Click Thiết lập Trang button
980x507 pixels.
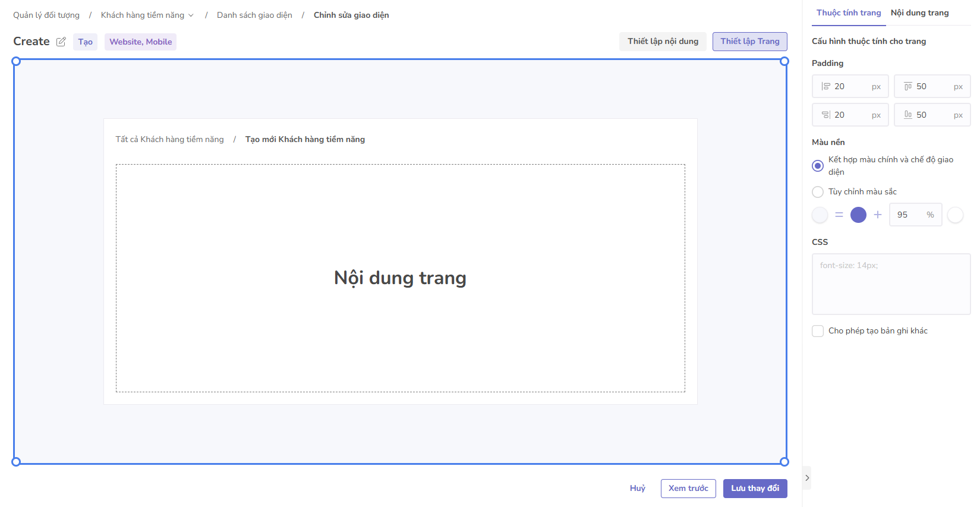click(x=750, y=41)
